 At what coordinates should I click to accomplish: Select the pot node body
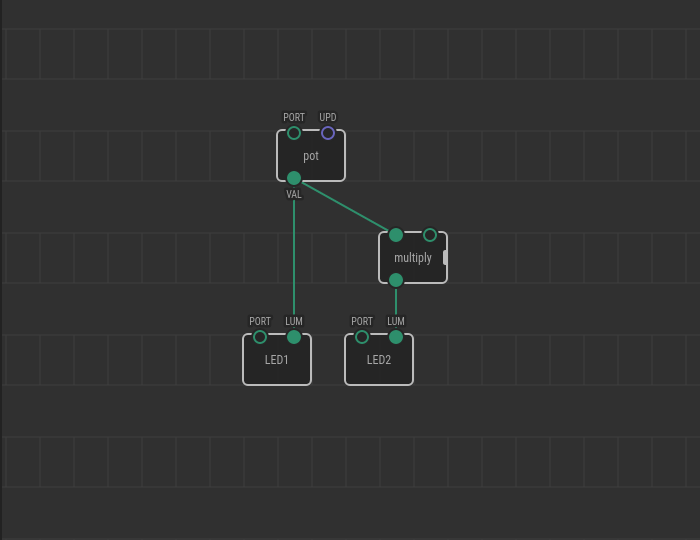(311, 156)
